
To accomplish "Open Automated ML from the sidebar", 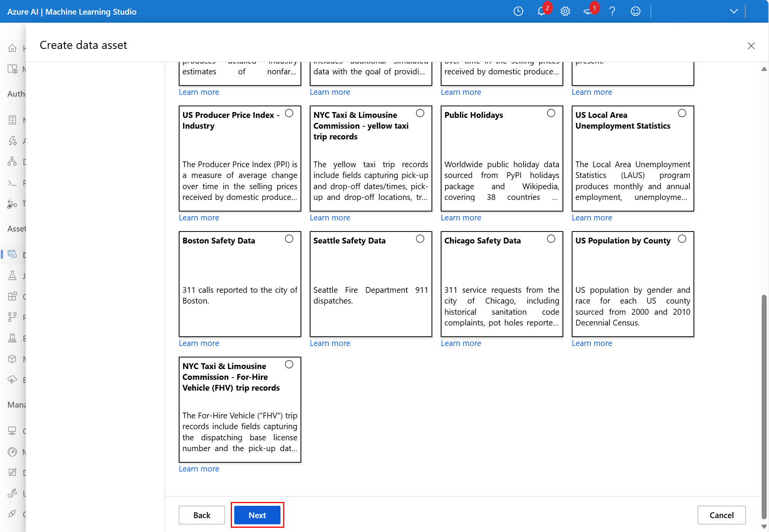I will [x=12, y=141].
